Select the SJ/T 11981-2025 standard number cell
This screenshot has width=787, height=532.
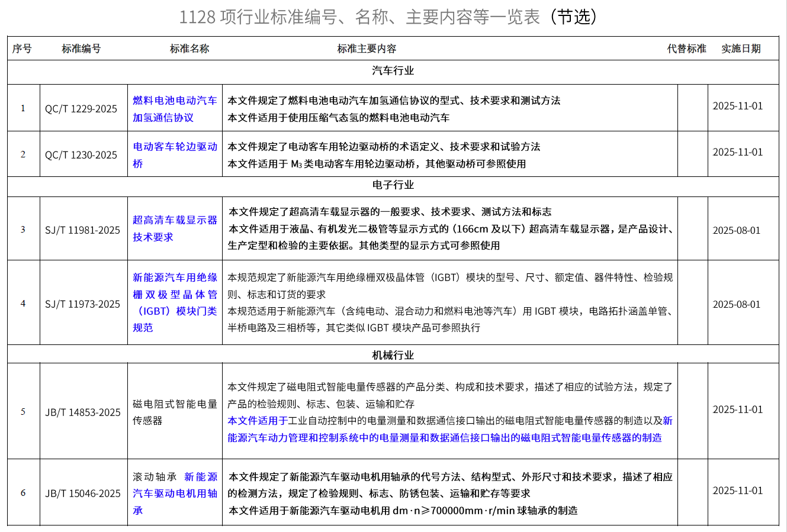(x=82, y=230)
